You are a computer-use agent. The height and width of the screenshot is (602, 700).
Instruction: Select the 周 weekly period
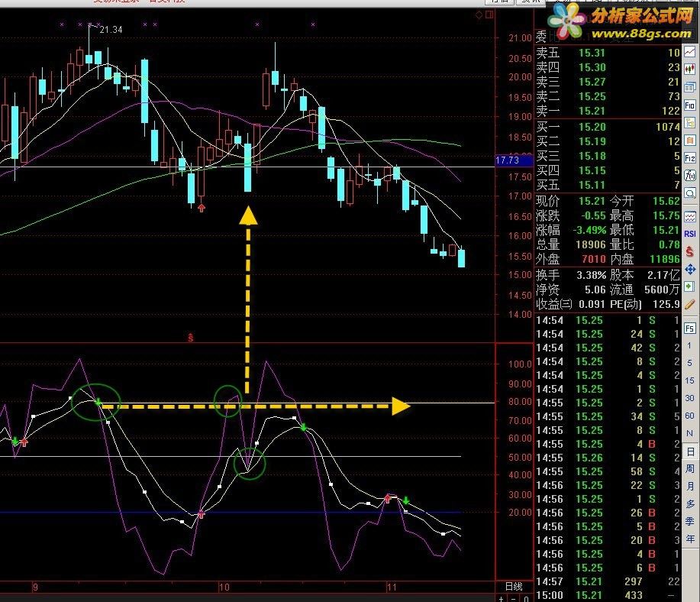point(690,468)
